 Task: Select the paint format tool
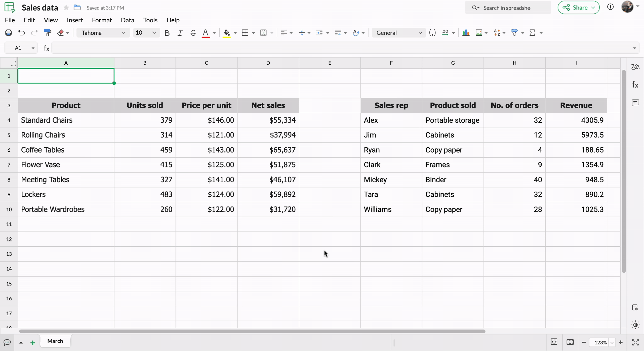coord(47,33)
